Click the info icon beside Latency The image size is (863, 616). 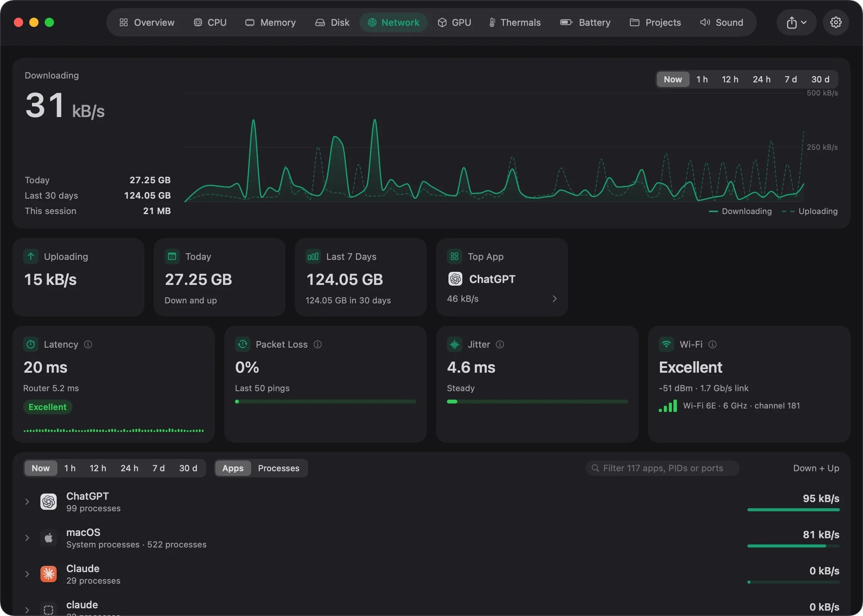point(88,344)
